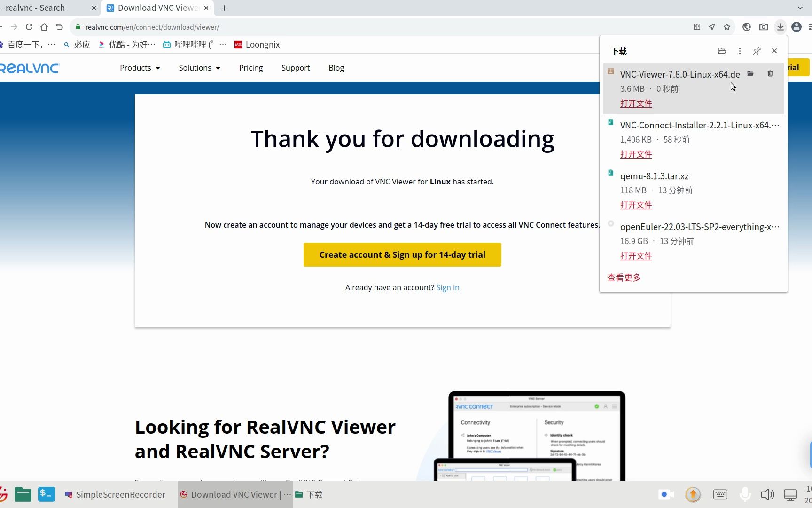Screen dimensions: 812x508
Task: Click the paper-plane share icon
Action: 712,27
